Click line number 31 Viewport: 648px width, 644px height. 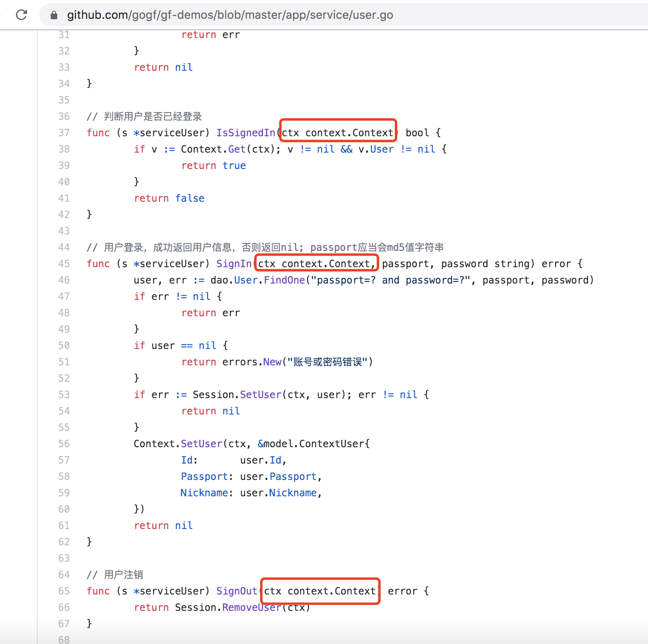tap(64, 35)
